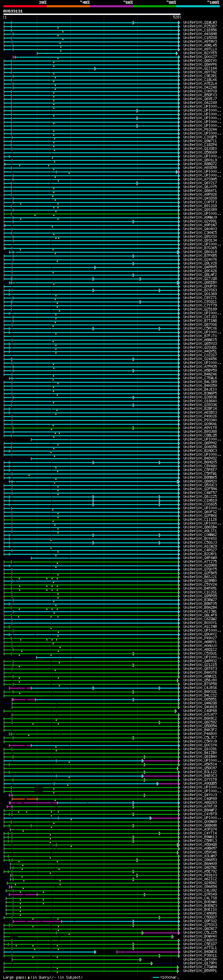Click the orange ~40% identity legend segment
Image resolution: width=223 pixels, height=980 pixels.
[68, 6]
